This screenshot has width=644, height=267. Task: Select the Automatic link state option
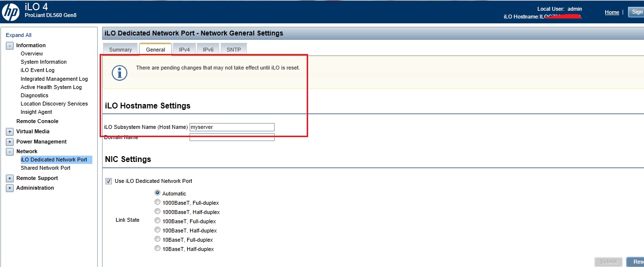[x=157, y=193]
